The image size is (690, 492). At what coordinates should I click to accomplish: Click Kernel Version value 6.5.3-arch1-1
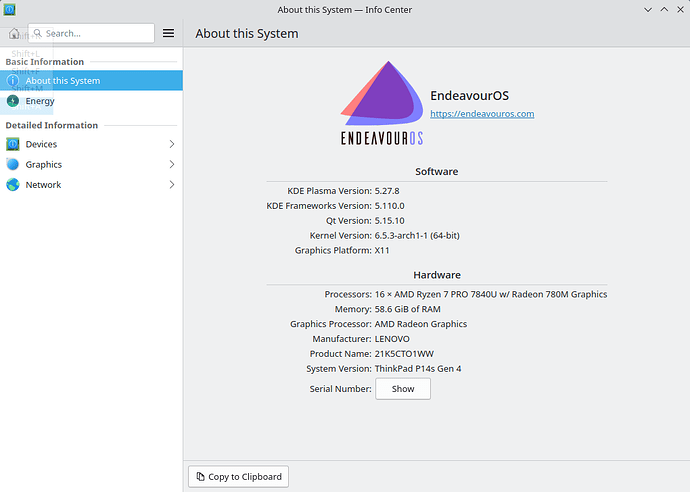click(417, 235)
